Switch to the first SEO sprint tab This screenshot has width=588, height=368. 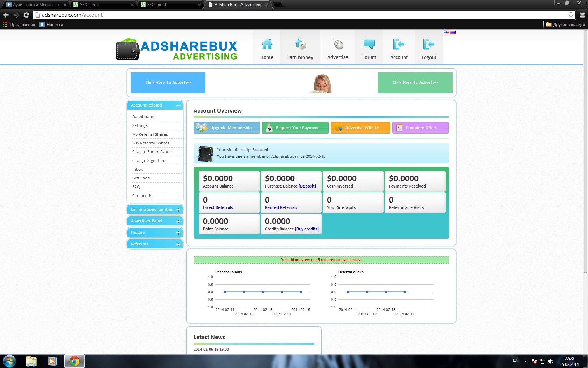click(x=103, y=5)
